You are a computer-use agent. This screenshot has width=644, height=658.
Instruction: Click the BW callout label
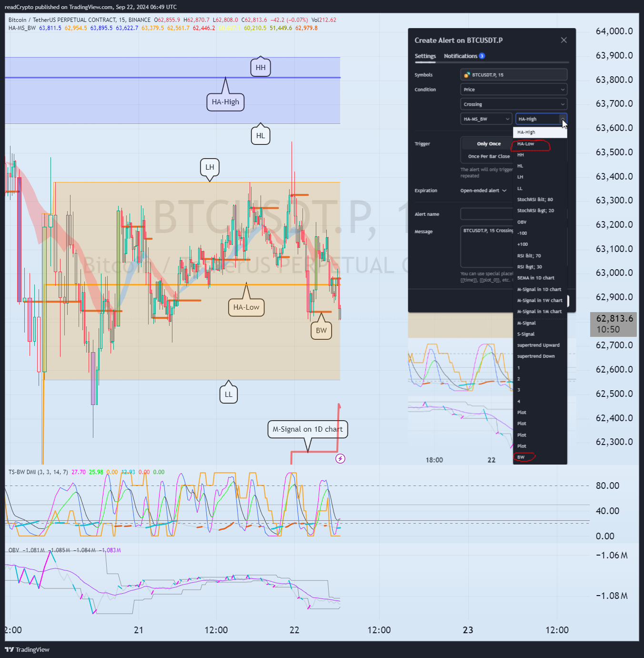[322, 331]
